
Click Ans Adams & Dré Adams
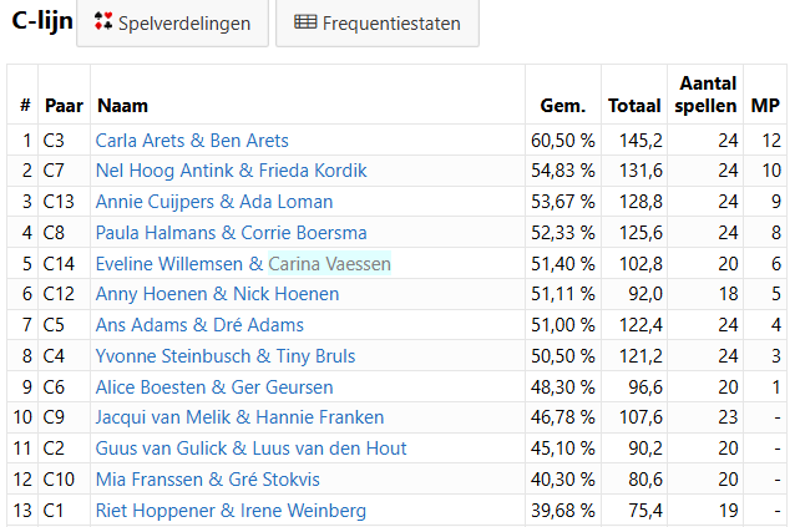[x=199, y=325]
